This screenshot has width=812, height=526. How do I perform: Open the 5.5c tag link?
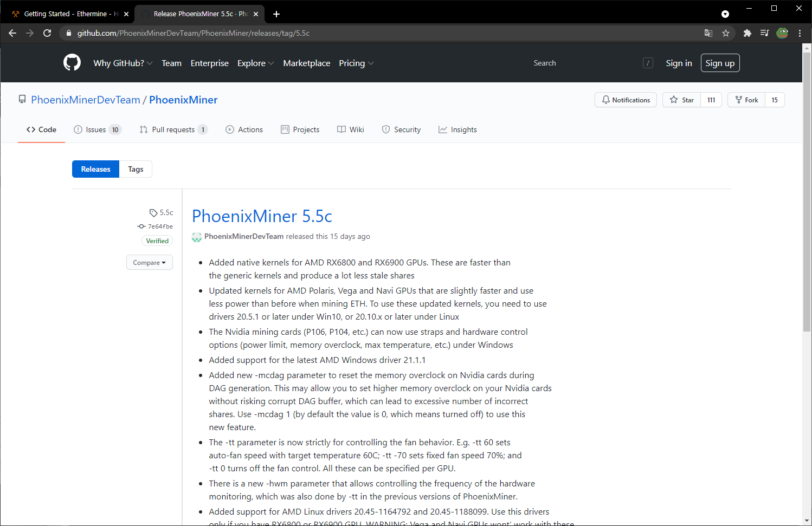(162, 212)
